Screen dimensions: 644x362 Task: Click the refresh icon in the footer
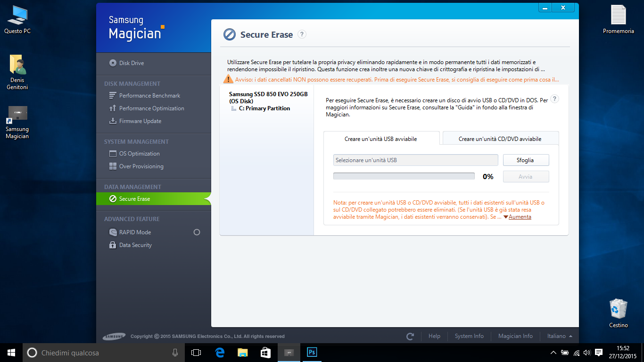(x=410, y=337)
